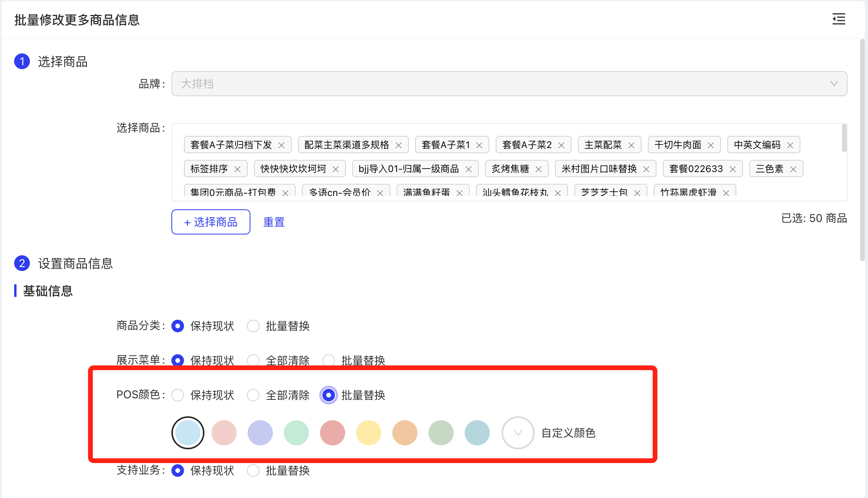Expand the 自定义颜色 dropdown circle
This screenshot has width=868, height=498.
point(518,433)
